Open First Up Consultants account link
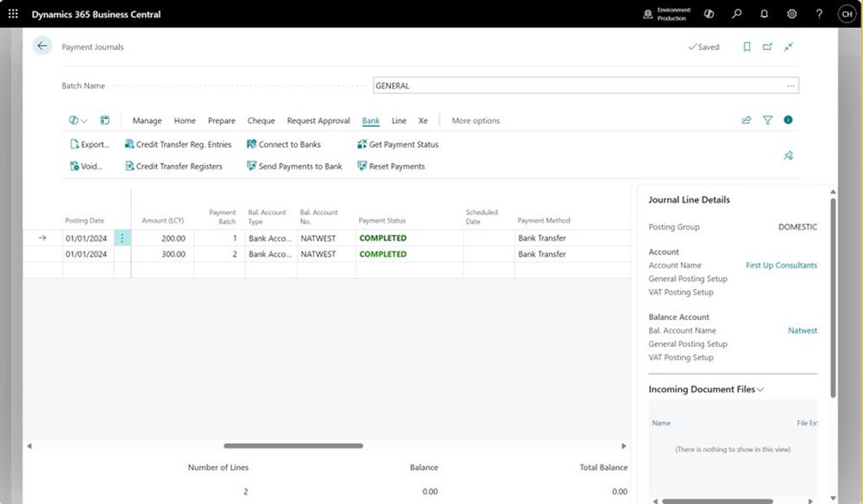Screen dimensions: 863x504 click(781, 265)
